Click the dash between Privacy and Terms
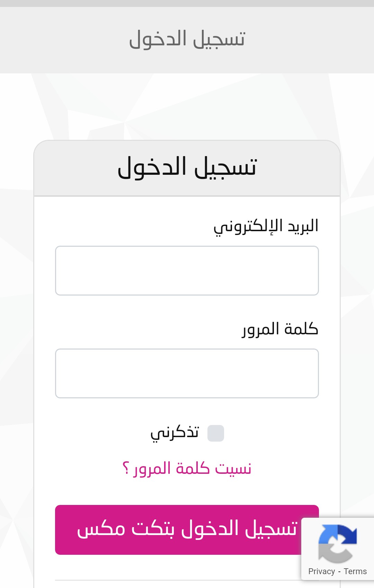 339,572
